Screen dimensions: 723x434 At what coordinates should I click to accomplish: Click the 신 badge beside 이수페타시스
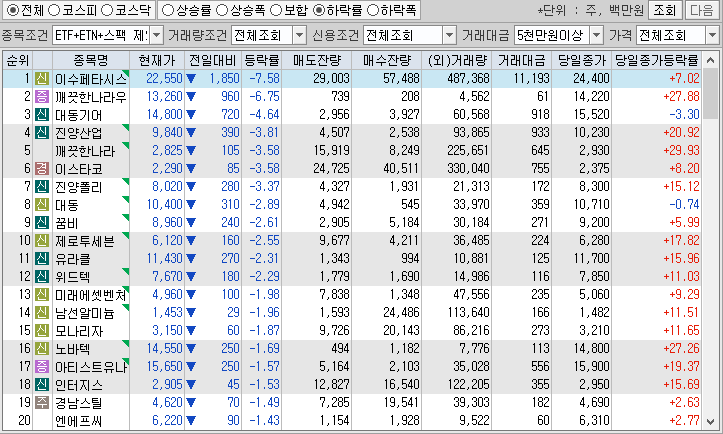point(42,78)
